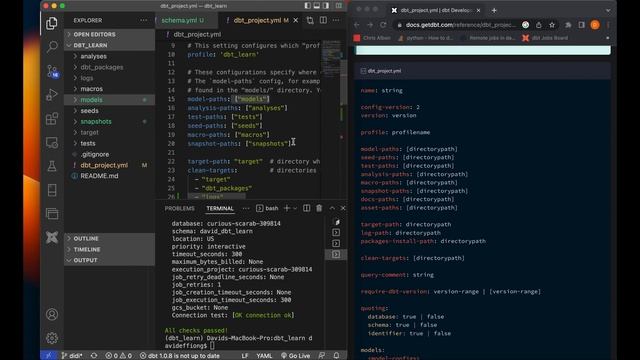Open the Testing flask view
Viewport: 640px width, 360px height.
click(x=52, y=166)
